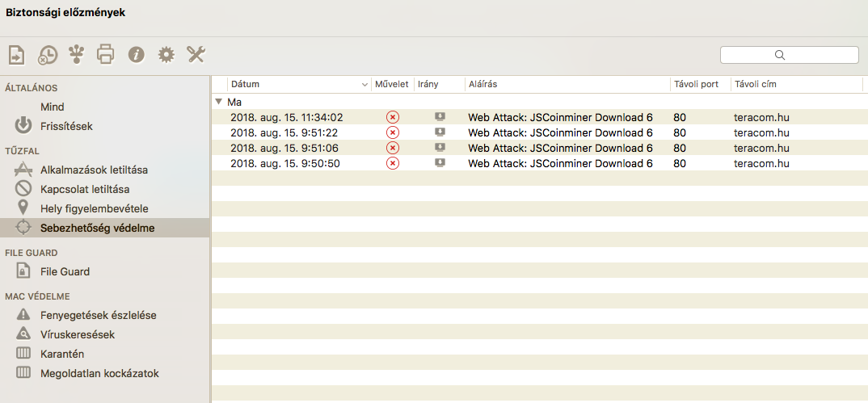
Task: Click the export log toolbar icon
Action: (17, 54)
